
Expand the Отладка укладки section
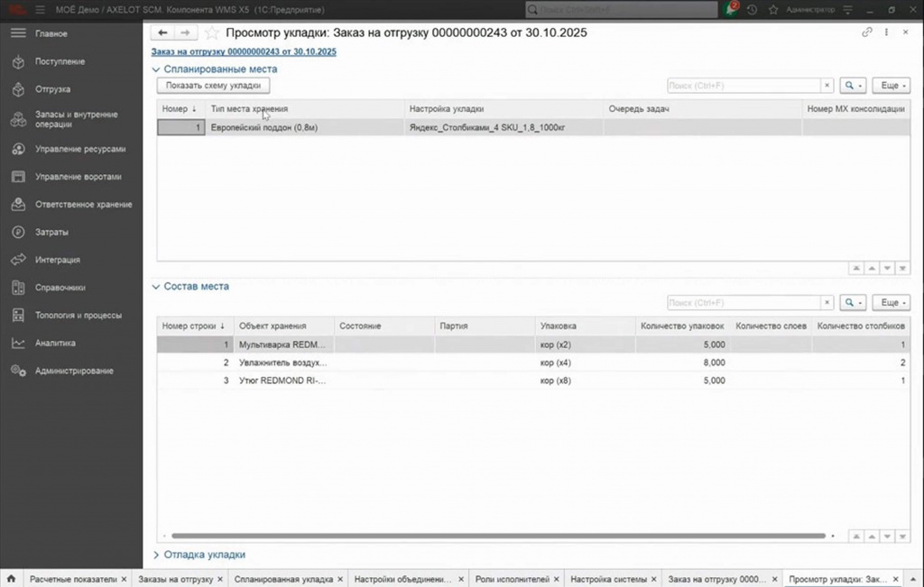pyautogui.click(x=155, y=555)
